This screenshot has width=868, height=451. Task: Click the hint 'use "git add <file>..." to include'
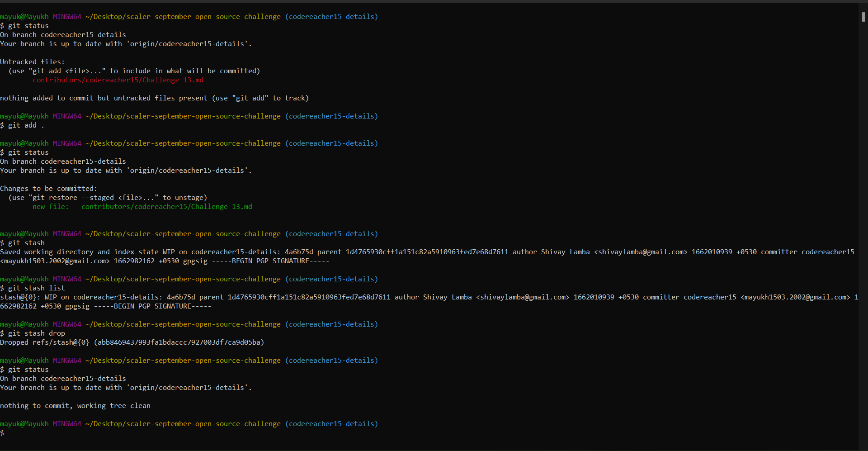pyautogui.click(x=134, y=71)
